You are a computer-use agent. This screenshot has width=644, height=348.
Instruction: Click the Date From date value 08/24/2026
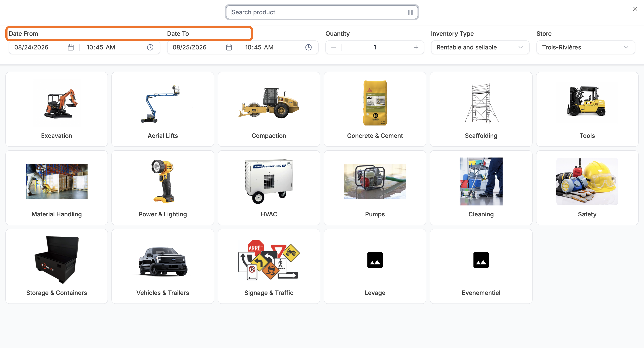click(31, 47)
